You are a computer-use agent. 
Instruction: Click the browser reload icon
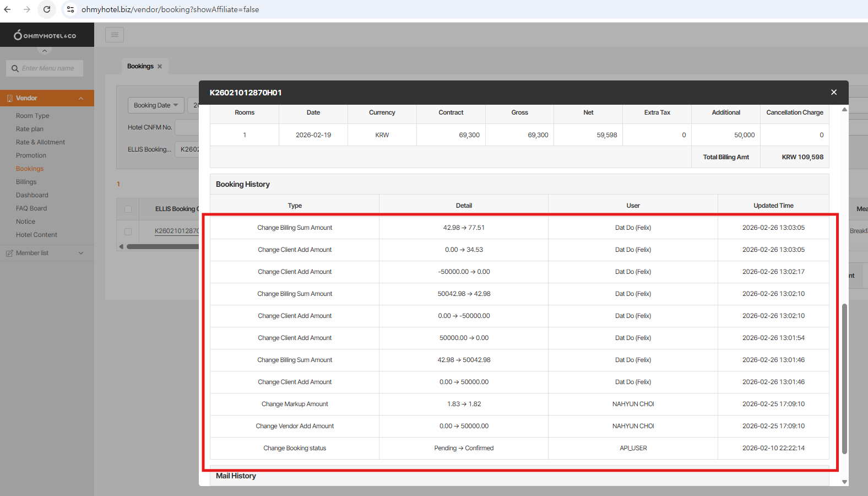(47, 9)
